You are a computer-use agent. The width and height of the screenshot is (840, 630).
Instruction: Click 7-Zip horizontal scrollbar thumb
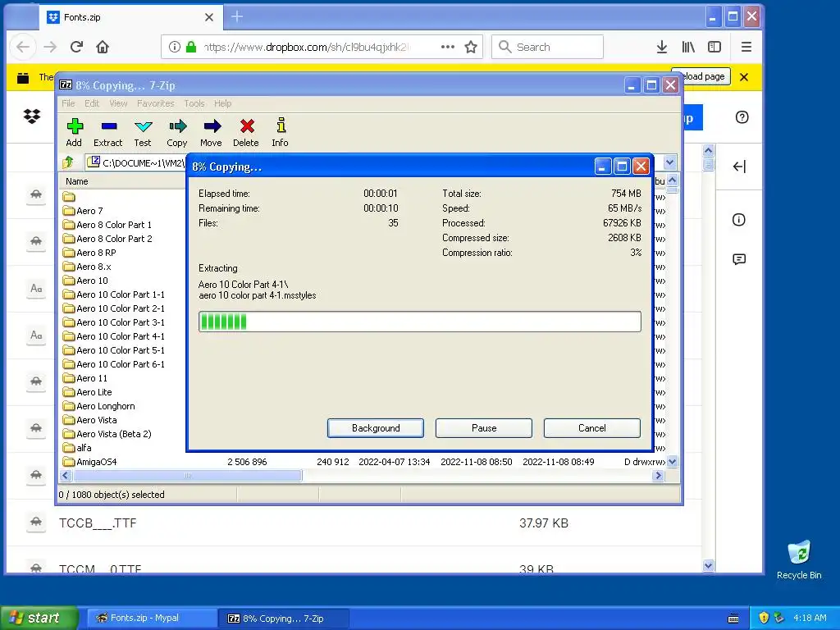(x=188, y=476)
